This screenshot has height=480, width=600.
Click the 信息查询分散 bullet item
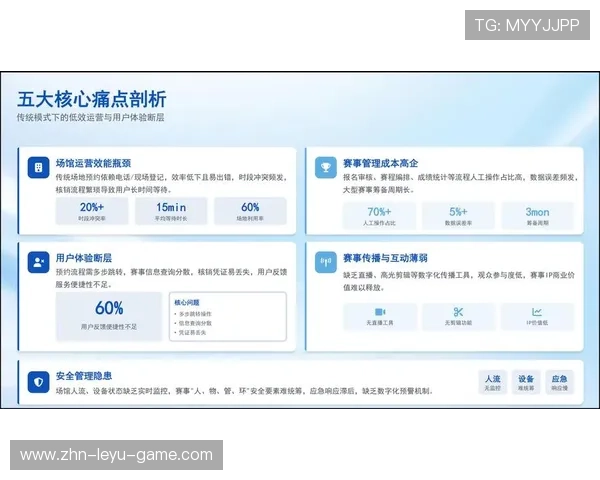point(193,323)
